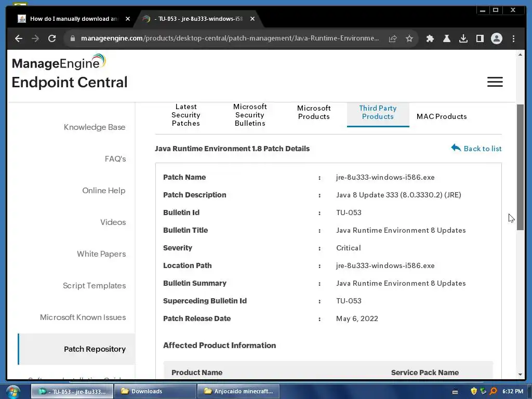Click the Patch Name value jre-8u333-windows-i586.exe
The width and height of the screenshot is (532, 399).
click(385, 177)
